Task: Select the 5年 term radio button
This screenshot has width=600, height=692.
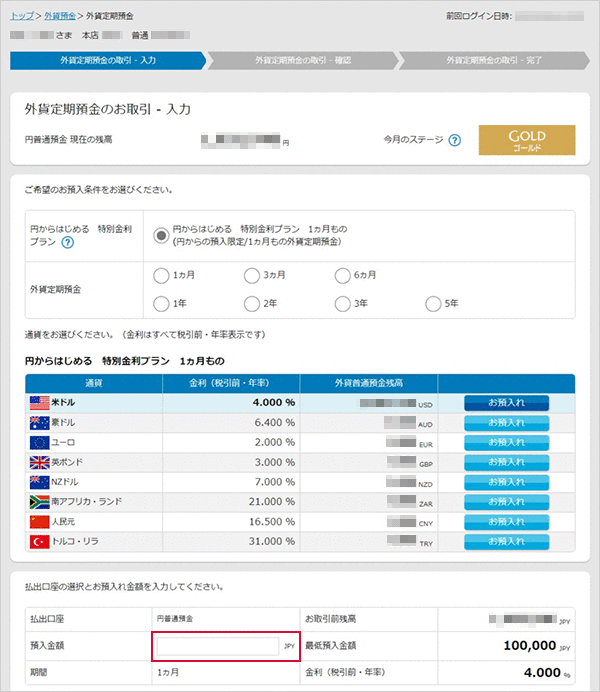Action: [x=433, y=304]
